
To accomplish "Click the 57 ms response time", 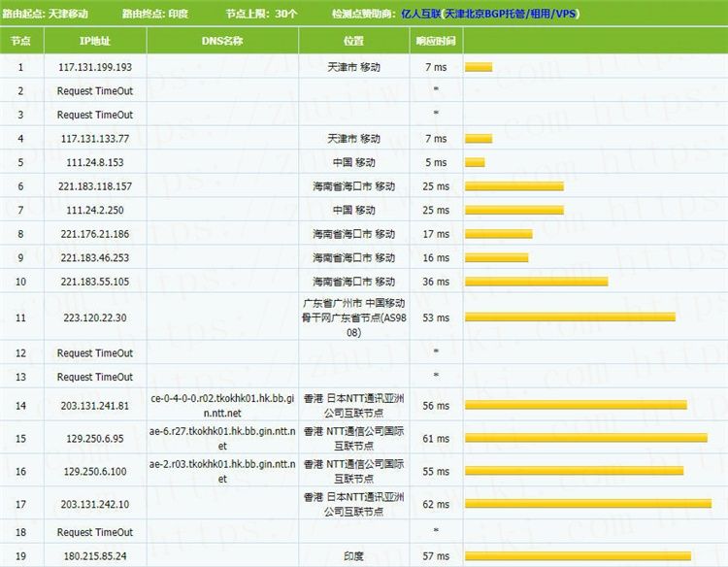I will click(x=436, y=556).
